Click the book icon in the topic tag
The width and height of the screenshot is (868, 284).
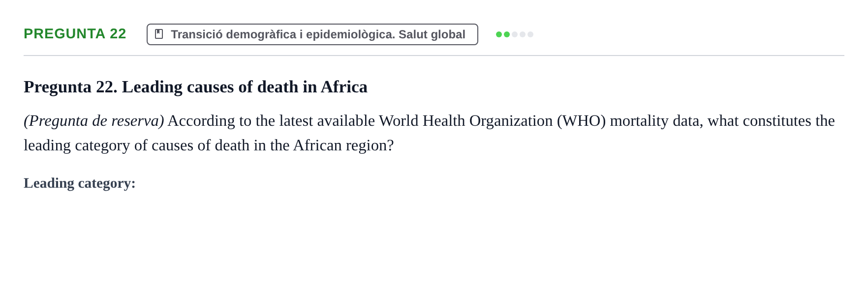click(159, 34)
